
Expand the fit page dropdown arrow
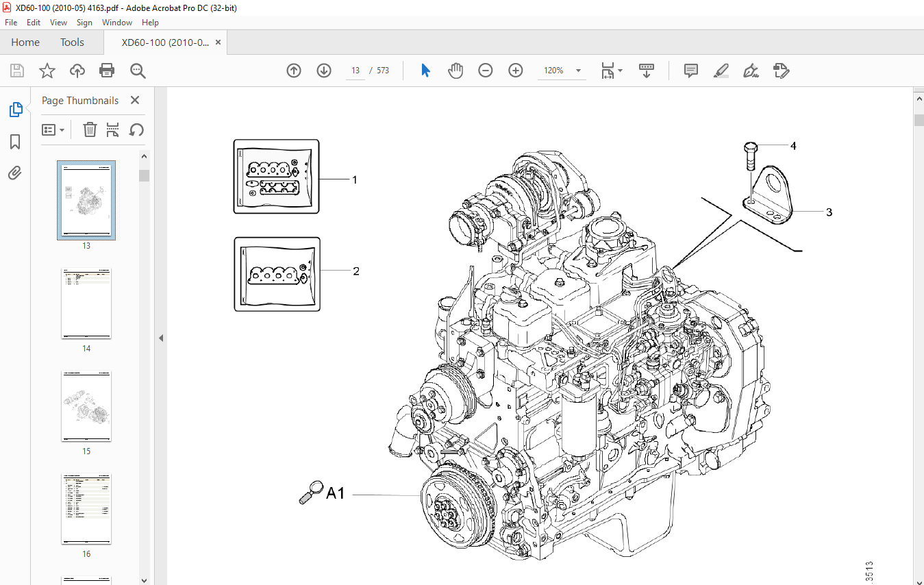620,71
